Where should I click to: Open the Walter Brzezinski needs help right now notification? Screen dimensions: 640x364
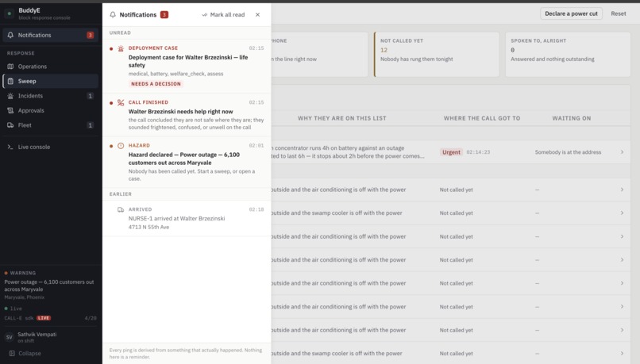click(187, 114)
